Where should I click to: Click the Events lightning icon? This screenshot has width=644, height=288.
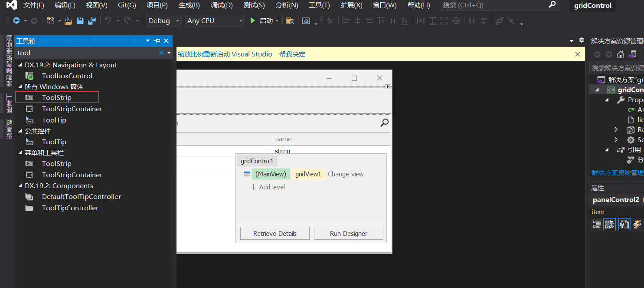click(637, 224)
